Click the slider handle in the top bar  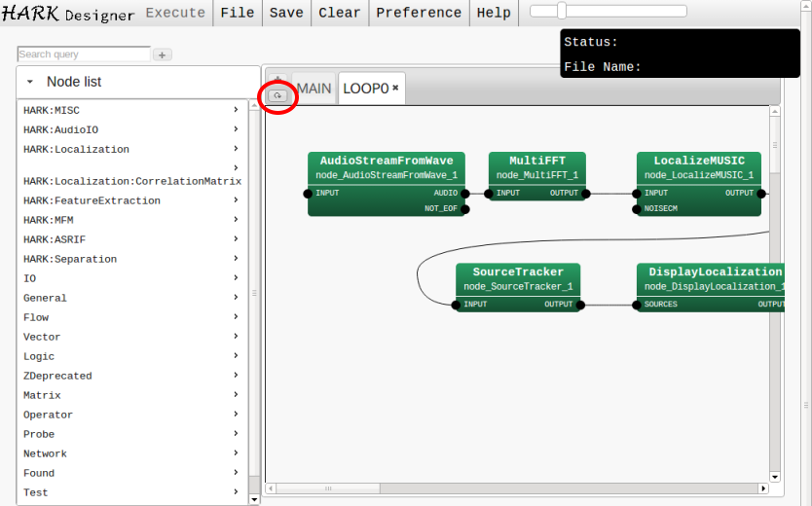pyautogui.click(x=562, y=11)
